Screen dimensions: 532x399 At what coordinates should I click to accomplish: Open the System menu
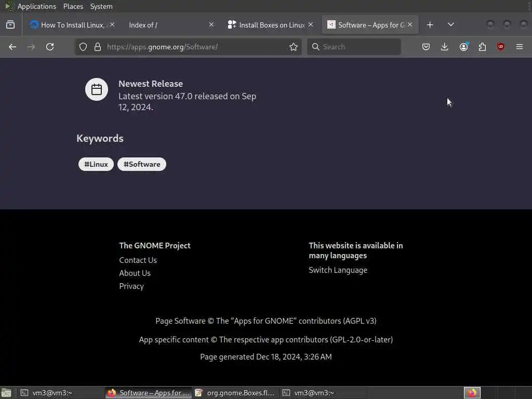(x=101, y=6)
